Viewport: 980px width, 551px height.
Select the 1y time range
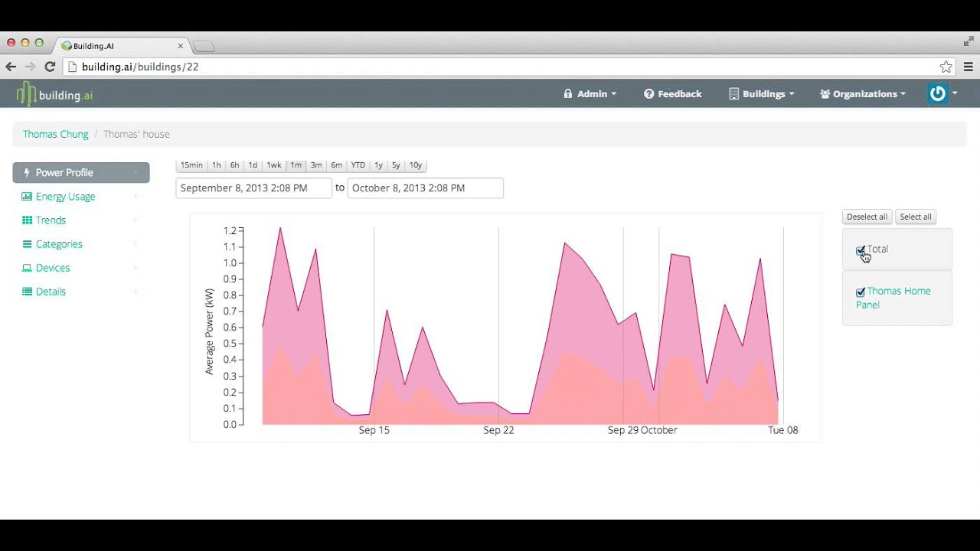[378, 165]
